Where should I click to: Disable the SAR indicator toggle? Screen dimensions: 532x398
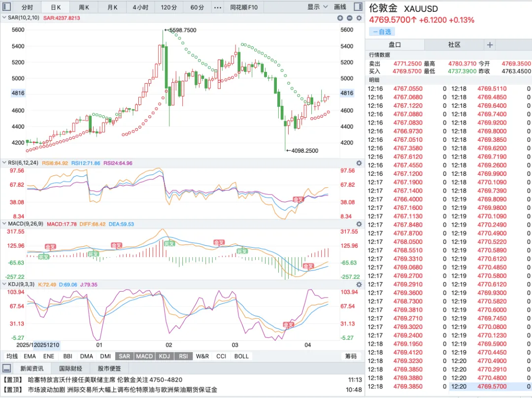click(124, 356)
